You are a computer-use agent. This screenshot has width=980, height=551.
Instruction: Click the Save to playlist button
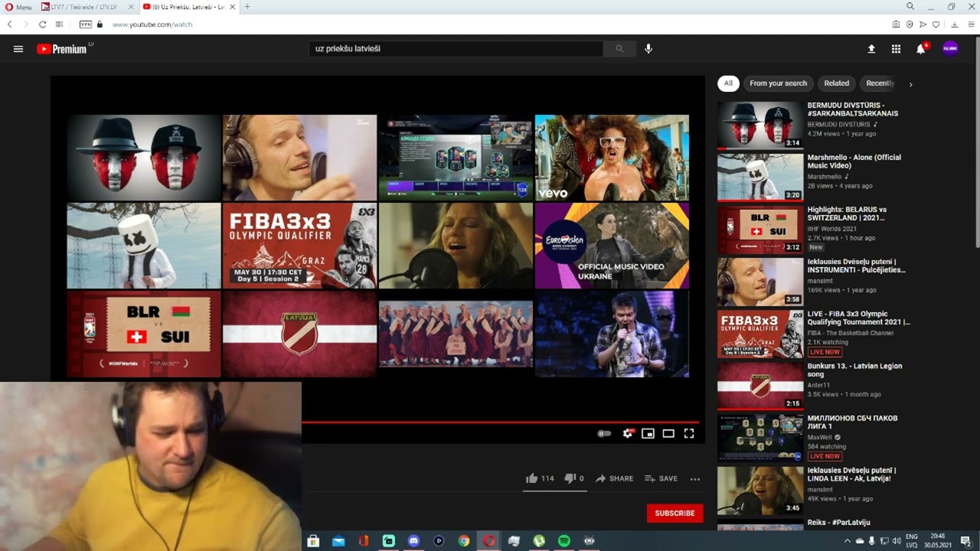click(x=661, y=478)
